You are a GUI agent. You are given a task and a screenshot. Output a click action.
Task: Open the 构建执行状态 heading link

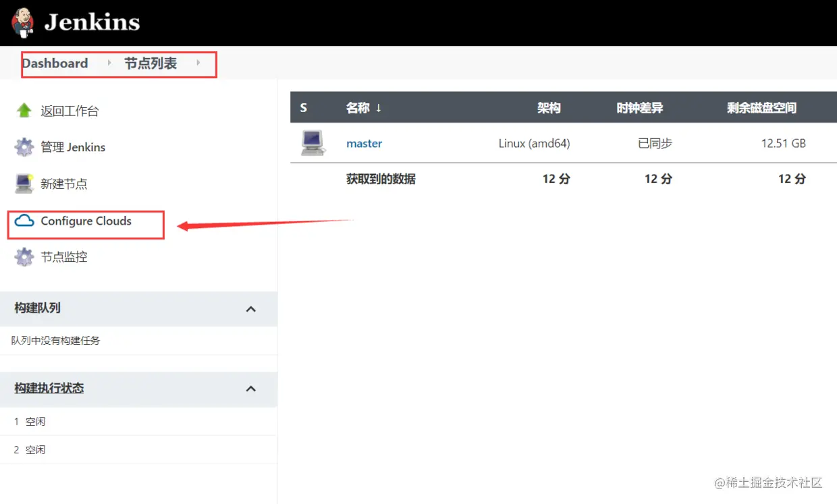[x=49, y=389]
